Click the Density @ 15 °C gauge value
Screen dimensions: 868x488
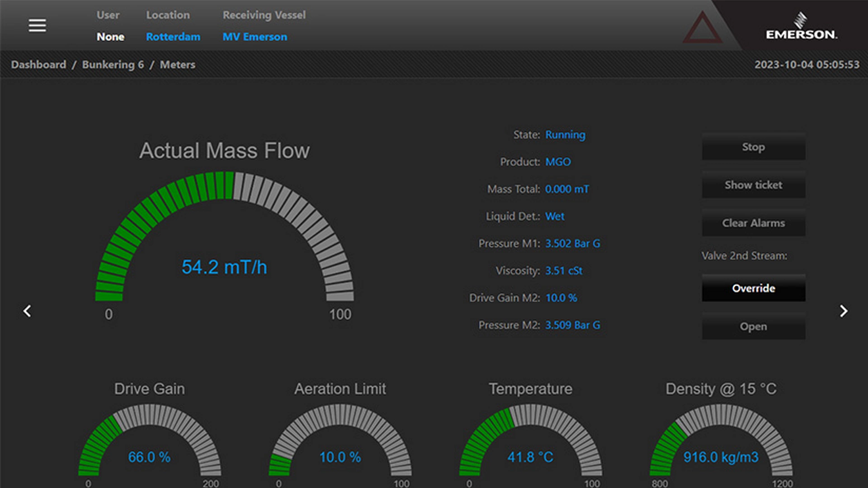pyautogui.click(x=721, y=457)
